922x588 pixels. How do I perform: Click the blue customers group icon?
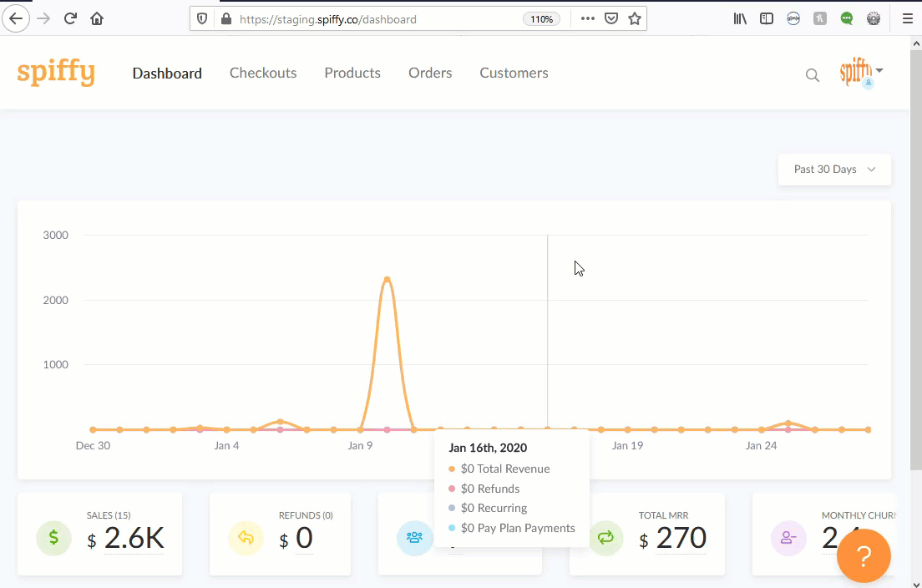pyautogui.click(x=414, y=537)
